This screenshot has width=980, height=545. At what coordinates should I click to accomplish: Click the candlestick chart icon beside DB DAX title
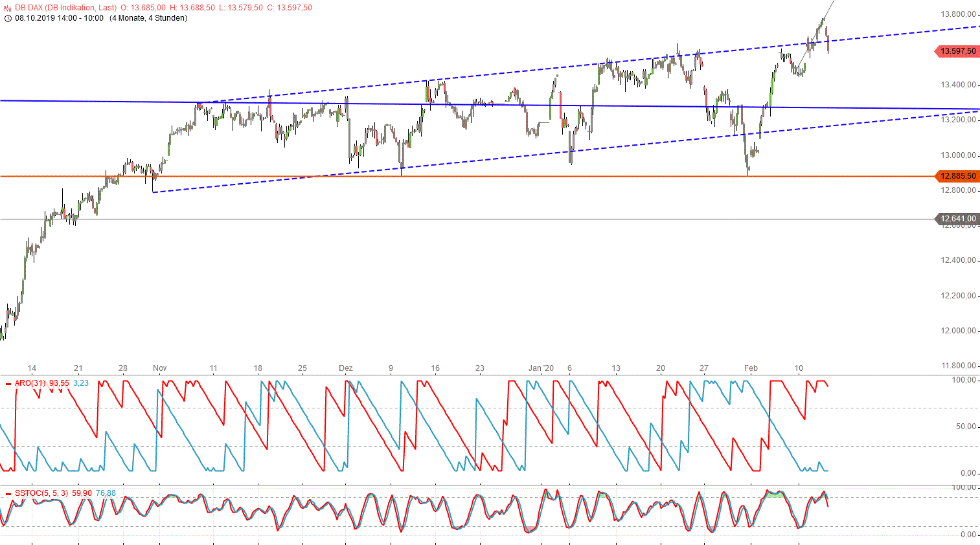pos(8,8)
